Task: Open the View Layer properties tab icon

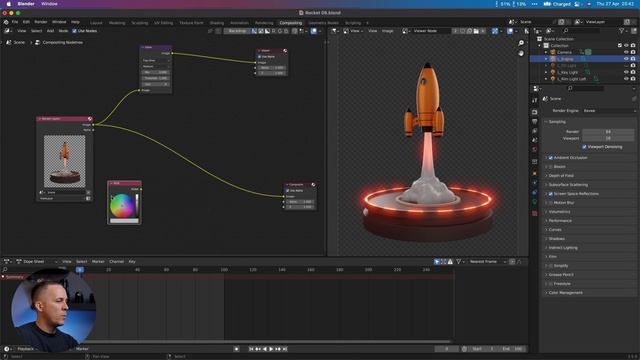Action: tap(535, 131)
